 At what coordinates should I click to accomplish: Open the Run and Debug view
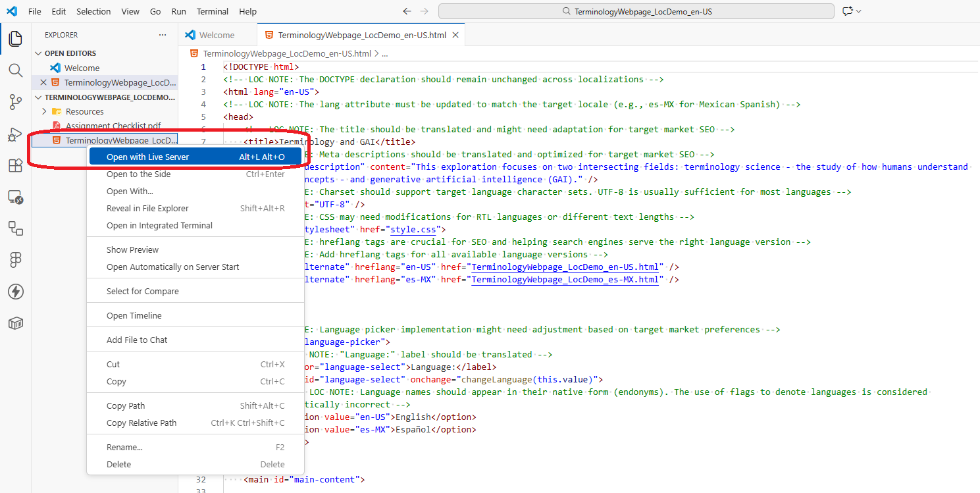tap(15, 134)
